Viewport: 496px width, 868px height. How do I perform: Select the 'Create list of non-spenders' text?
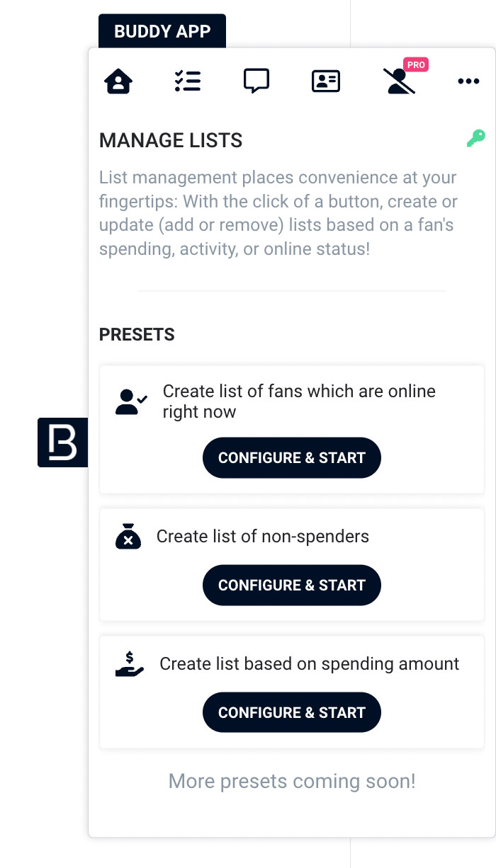263,536
